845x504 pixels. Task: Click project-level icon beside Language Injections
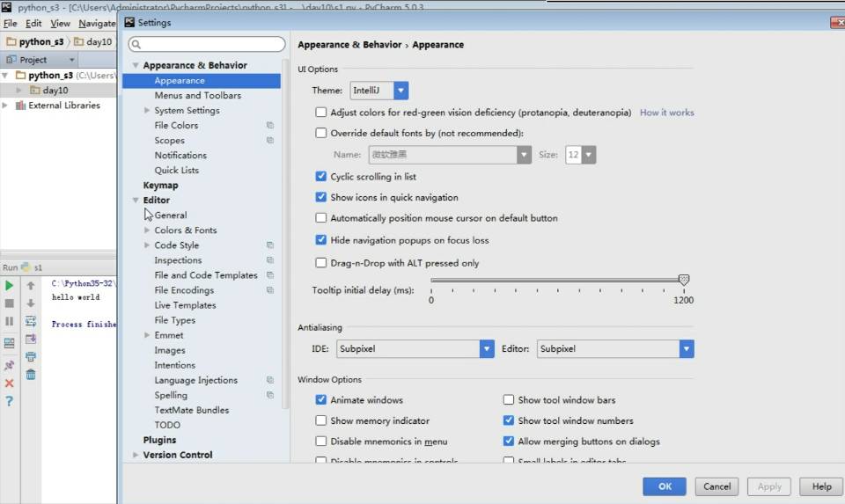pyautogui.click(x=270, y=380)
